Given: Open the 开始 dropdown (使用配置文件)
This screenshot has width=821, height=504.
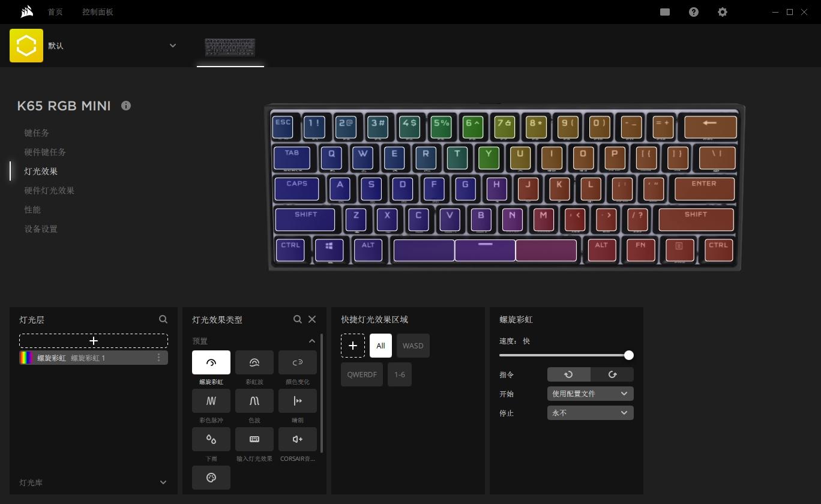Looking at the screenshot, I should pyautogui.click(x=591, y=394).
